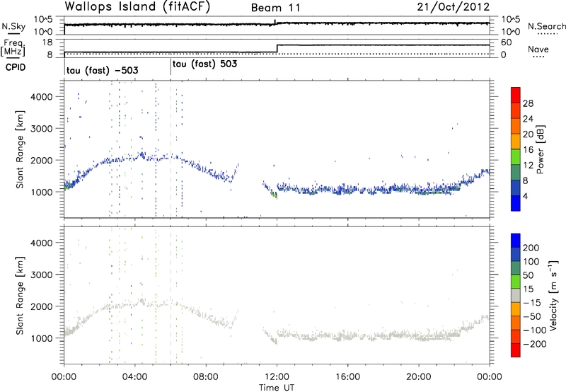Click the '4000' tick on the power panel

click(x=41, y=97)
